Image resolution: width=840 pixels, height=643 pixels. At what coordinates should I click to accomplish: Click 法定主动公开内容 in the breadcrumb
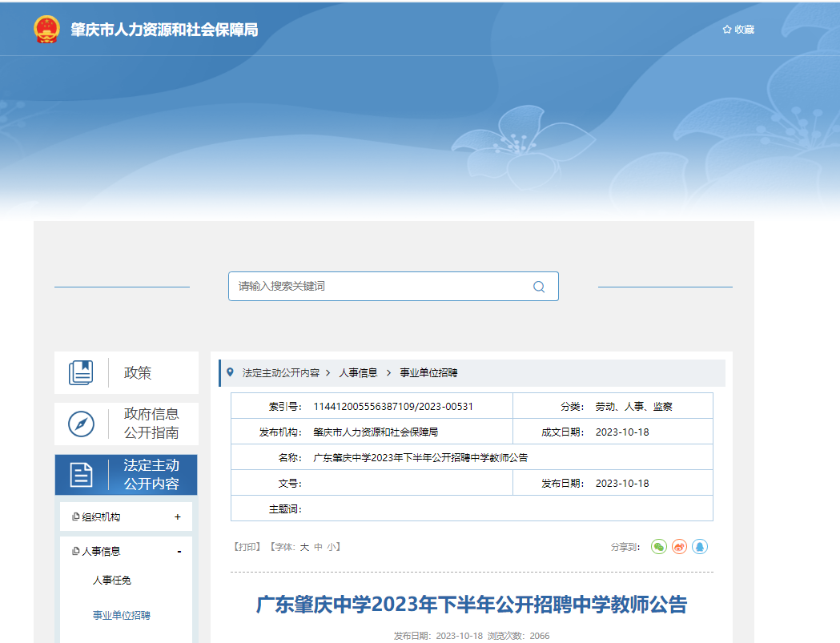[280, 373]
